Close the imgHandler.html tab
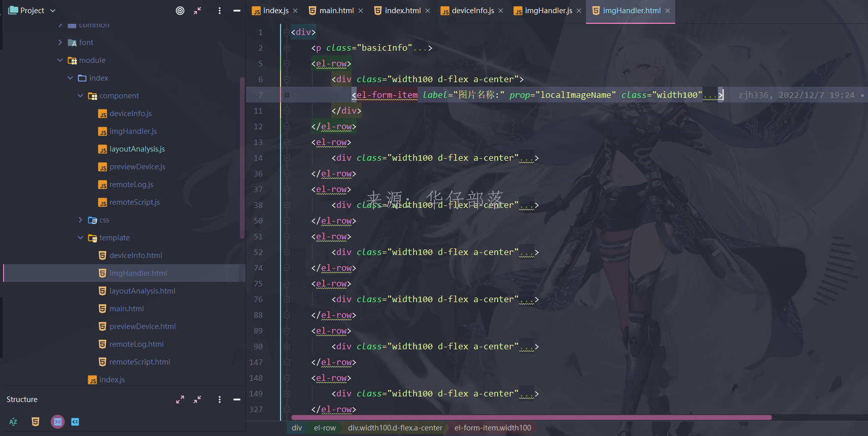The height and width of the screenshot is (436, 868). (668, 11)
